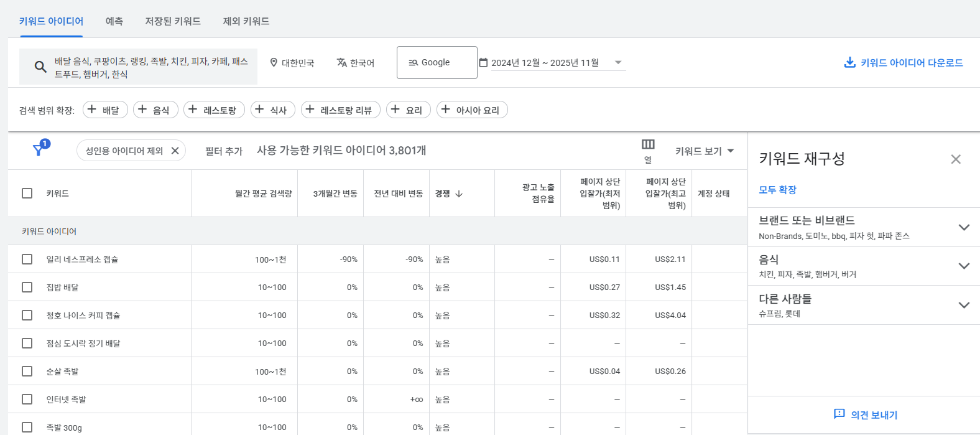980x435 pixels.
Task: Click 키워드 아이디어 다운로드 link text
Action: pos(912,62)
